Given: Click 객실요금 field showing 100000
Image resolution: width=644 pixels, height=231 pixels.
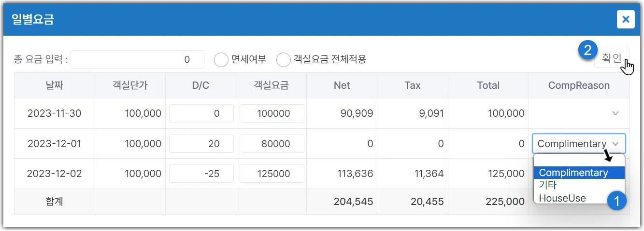Looking at the screenshot, I should [x=272, y=113].
